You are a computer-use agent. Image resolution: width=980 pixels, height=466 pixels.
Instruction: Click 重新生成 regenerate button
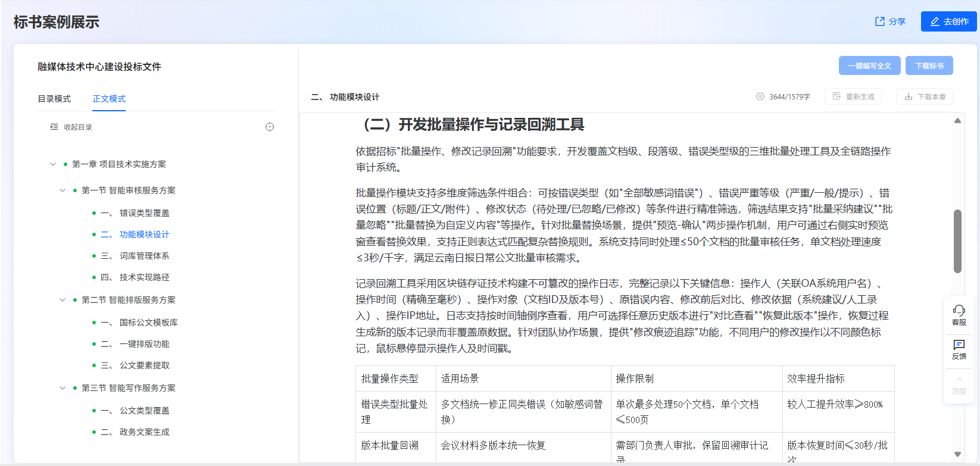point(853,96)
